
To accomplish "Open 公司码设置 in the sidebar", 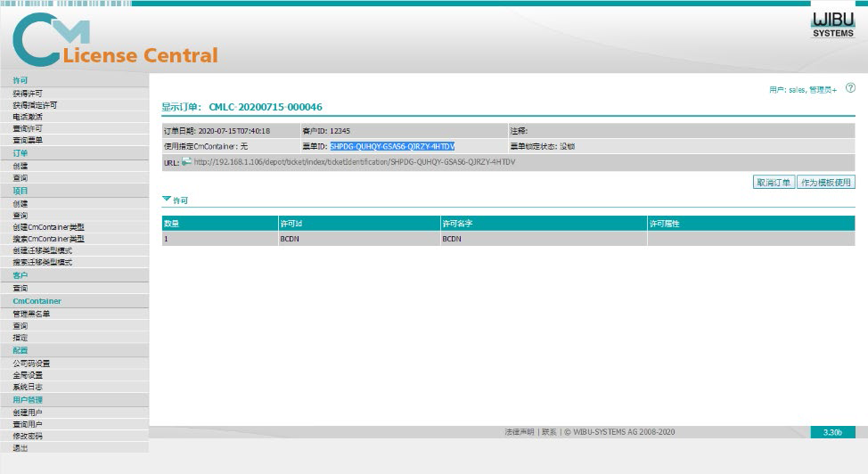I will coord(31,364).
